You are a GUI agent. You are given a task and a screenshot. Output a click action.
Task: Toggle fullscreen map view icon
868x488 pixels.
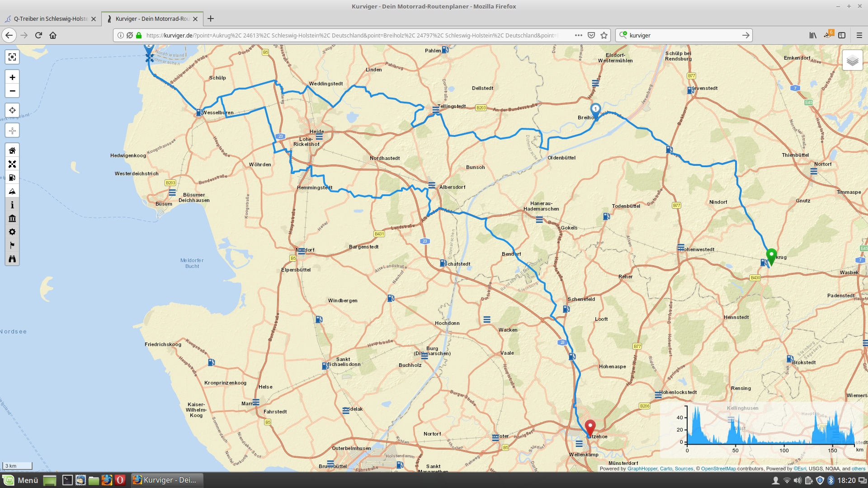pyautogui.click(x=12, y=57)
